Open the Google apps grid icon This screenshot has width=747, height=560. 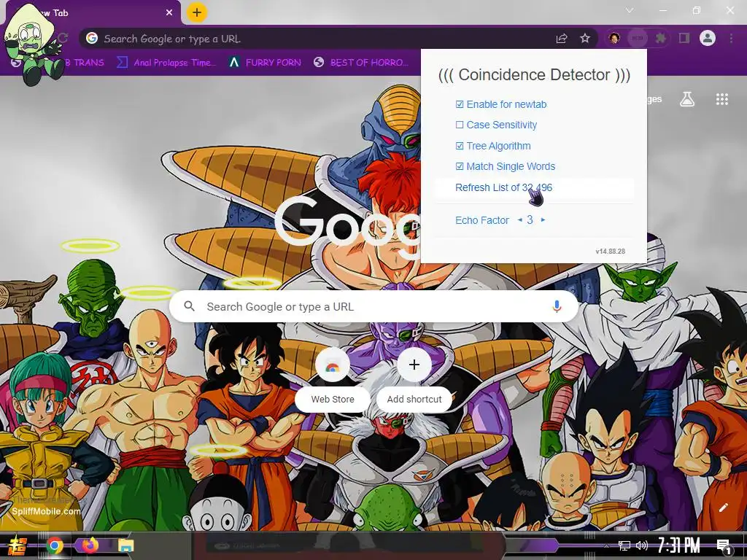(x=722, y=99)
